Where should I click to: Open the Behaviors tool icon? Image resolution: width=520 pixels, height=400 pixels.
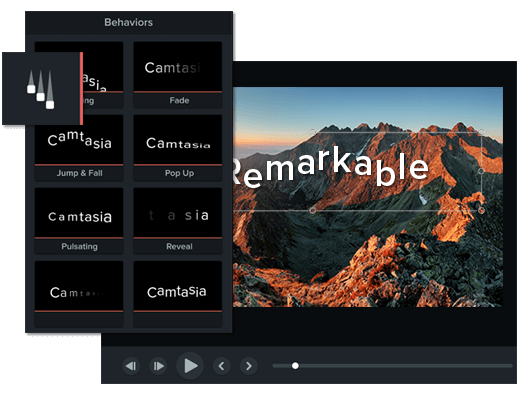point(42,89)
